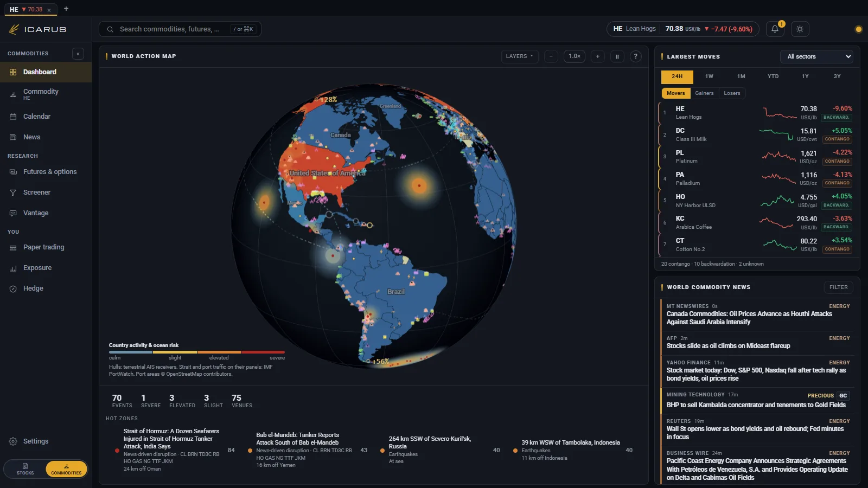
Task: Open the 1.0x speed selector
Action: 575,56
